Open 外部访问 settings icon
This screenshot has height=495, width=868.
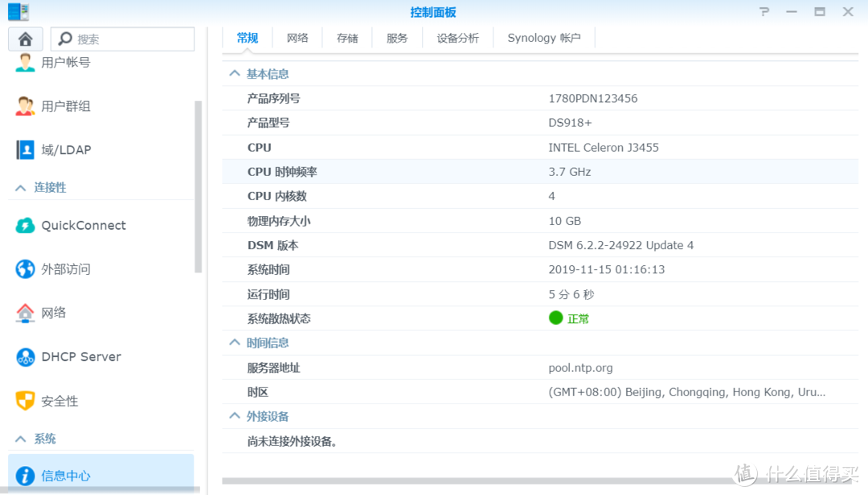point(23,268)
